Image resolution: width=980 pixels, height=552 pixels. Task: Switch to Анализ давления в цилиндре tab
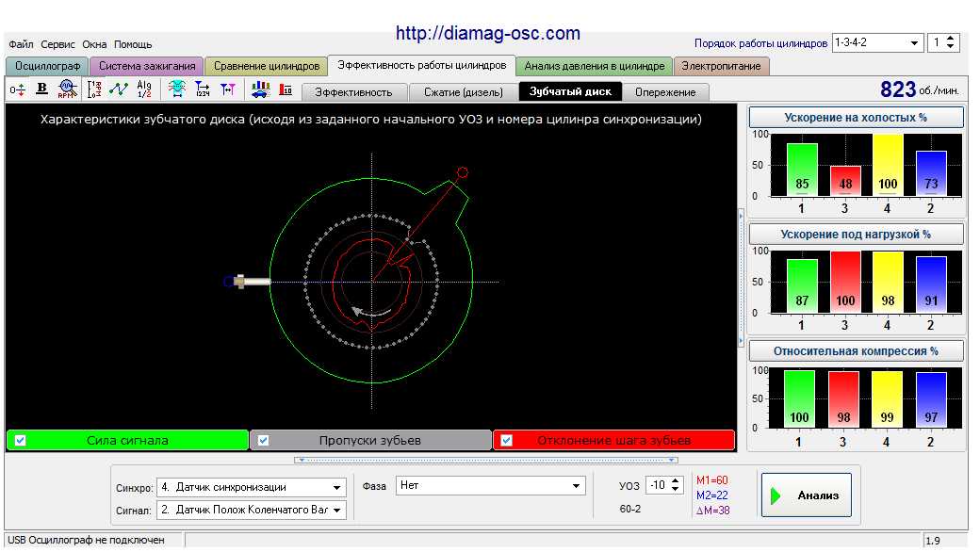[x=595, y=66]
